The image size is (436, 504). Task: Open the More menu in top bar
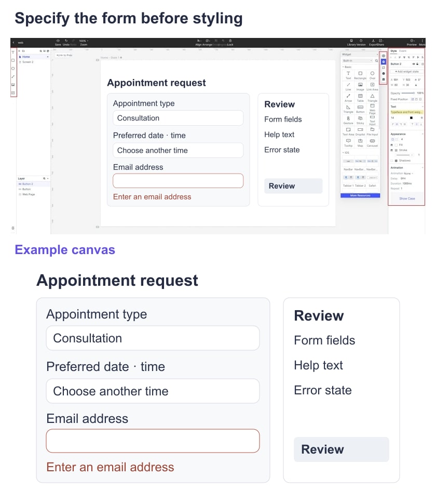[x=422, y=42]
